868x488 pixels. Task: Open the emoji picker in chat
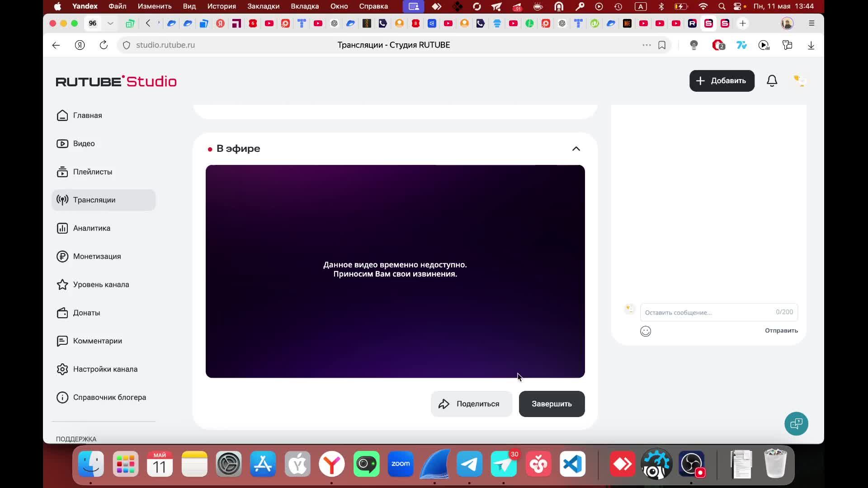646,331
